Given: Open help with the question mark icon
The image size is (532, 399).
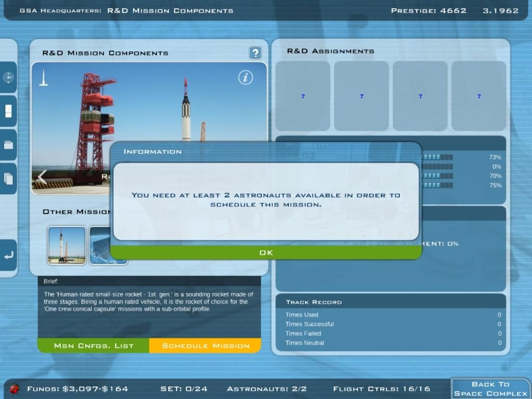Looking at the screenshot, I should pyautogui.click(x=255, y=52).
